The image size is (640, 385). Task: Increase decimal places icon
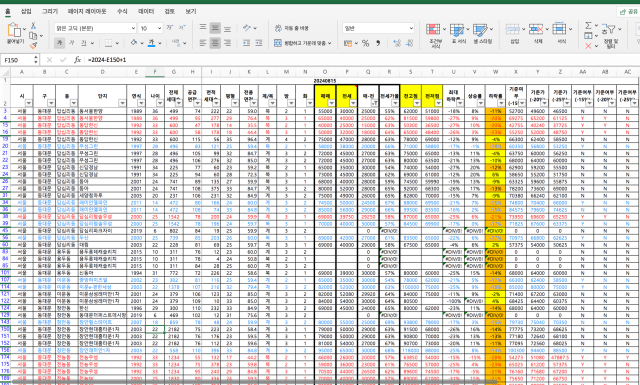coord(397,43)
